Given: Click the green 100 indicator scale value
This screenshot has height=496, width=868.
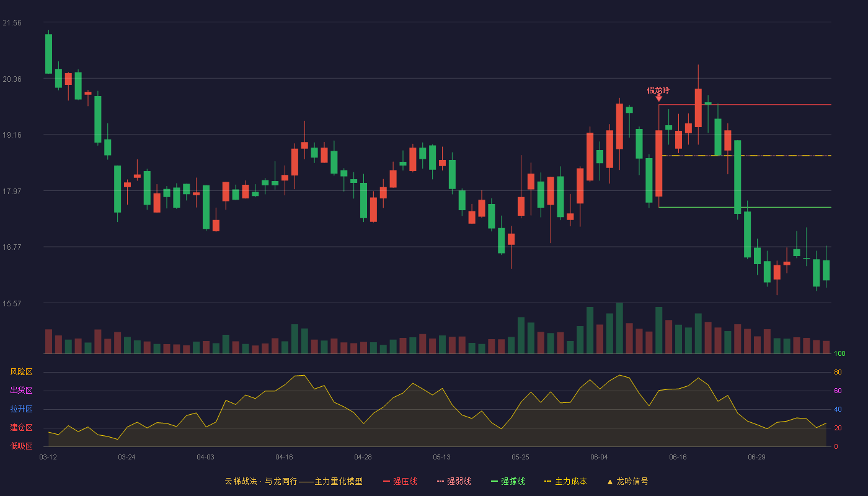Looking at the screenshot, I should pyautogui.click(x=839, y=354).
